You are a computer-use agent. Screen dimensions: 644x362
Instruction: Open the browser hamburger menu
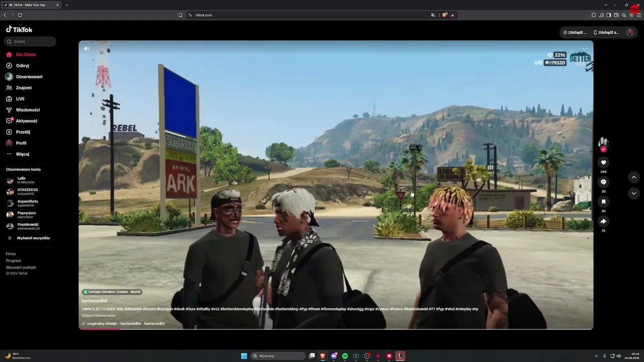[639, 15]
